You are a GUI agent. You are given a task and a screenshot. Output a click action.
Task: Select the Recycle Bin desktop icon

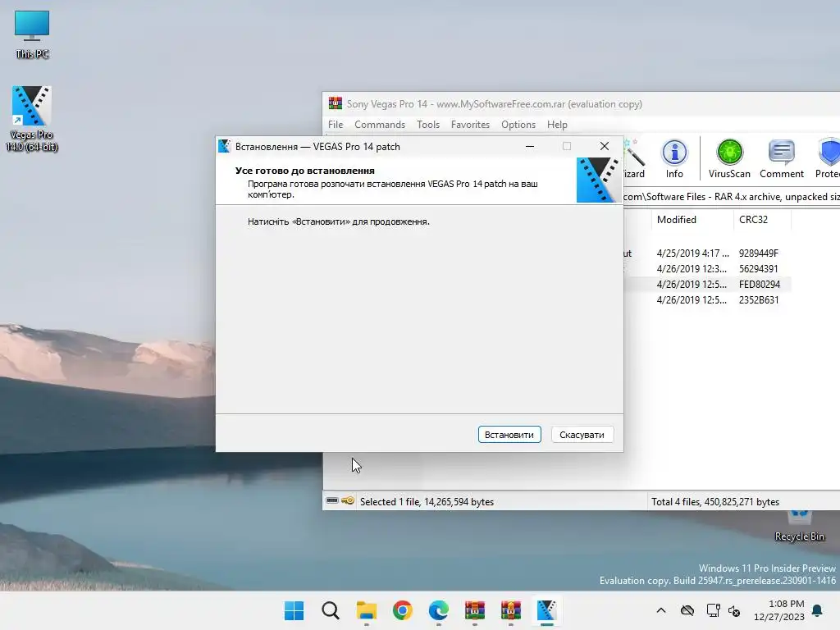799,527
